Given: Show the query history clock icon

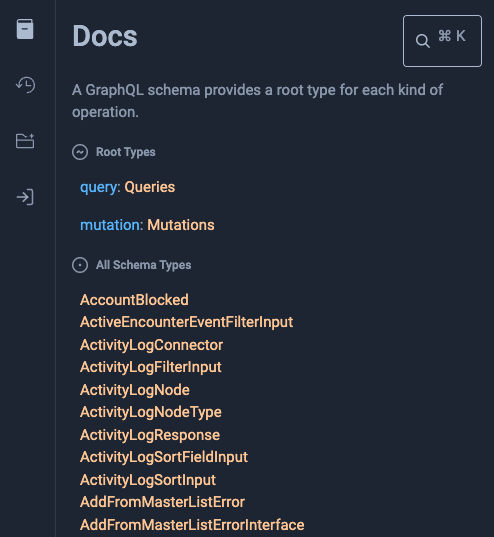Looking at the screenshot, I should click(x=25, y=85).
